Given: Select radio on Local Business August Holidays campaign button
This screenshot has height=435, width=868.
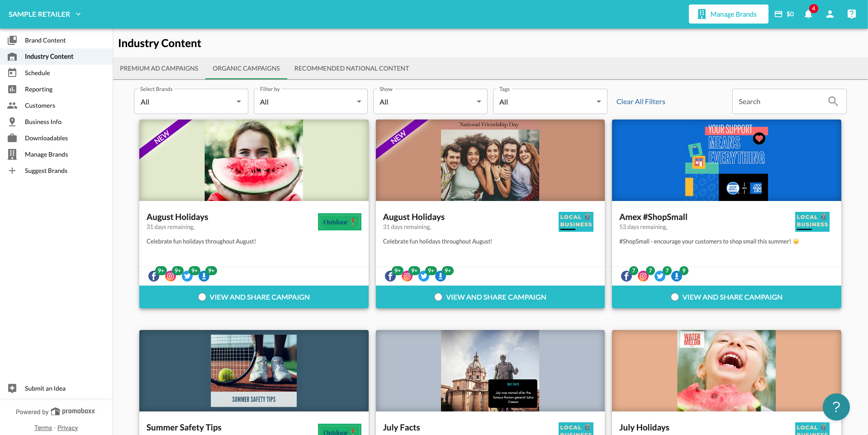Looking at the screenshot, I should click(x=438, y=297).
